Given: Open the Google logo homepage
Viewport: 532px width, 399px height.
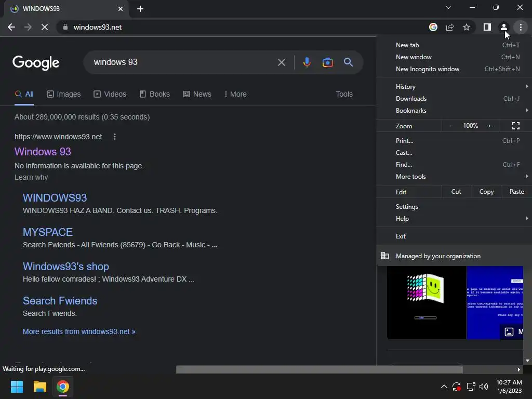Looking at the screenshot, I should click(36, 63).
